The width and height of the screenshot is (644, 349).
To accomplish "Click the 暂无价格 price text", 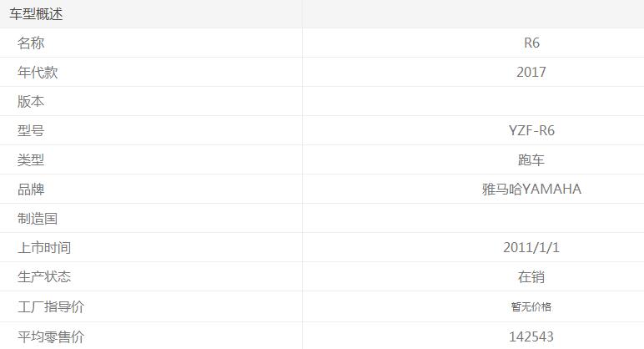I will coord(531,307).
